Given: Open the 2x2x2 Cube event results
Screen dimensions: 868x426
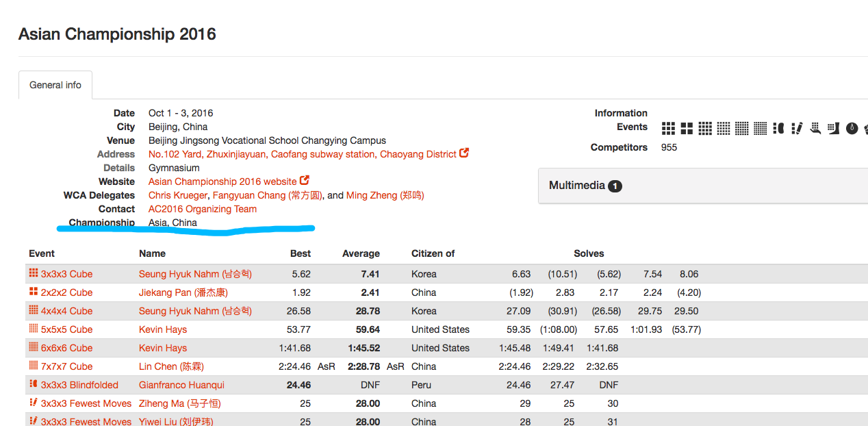Looking at the screenshot, I should click(x=66, y=292).
